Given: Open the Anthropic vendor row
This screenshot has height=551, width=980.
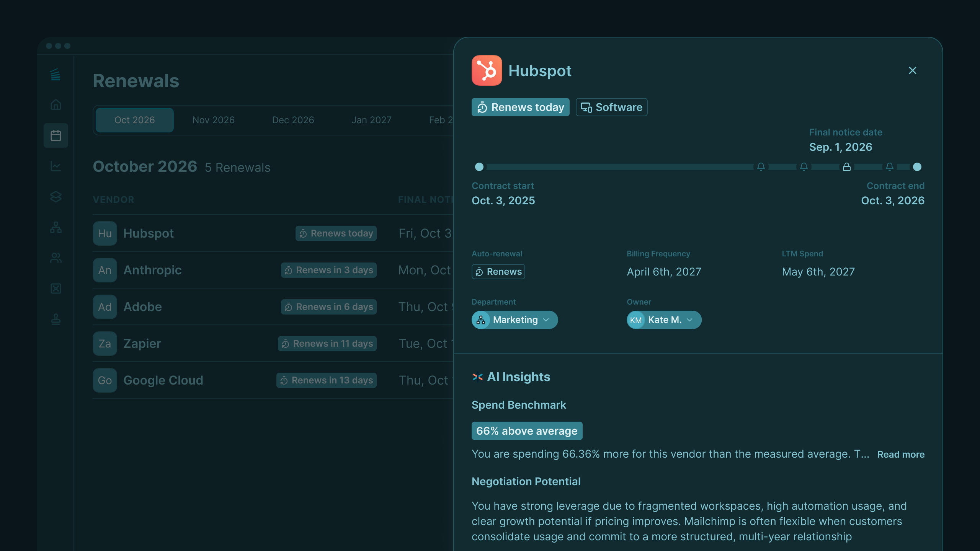Looking at the screenshot, I should pos(152,270).
